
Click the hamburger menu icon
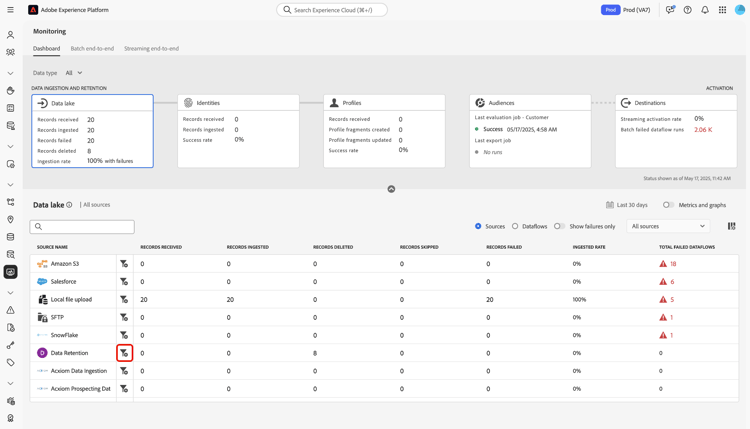[x=10, y=10]
